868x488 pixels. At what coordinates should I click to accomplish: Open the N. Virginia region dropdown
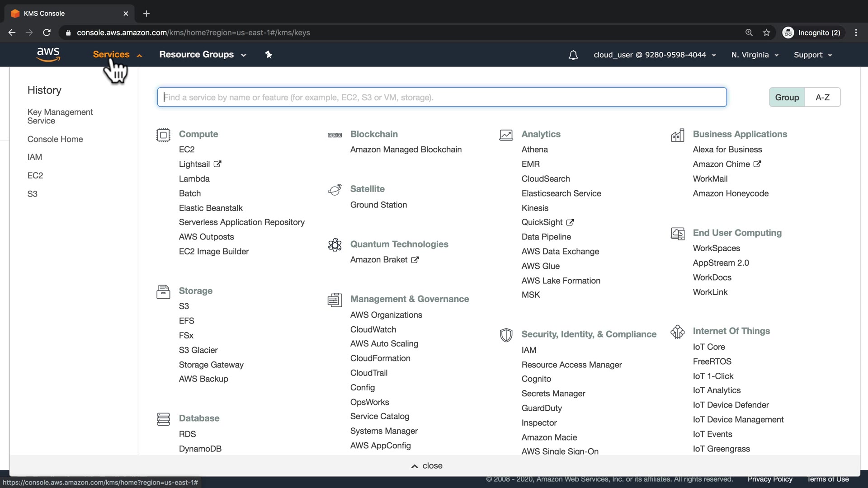click(755, 55)
